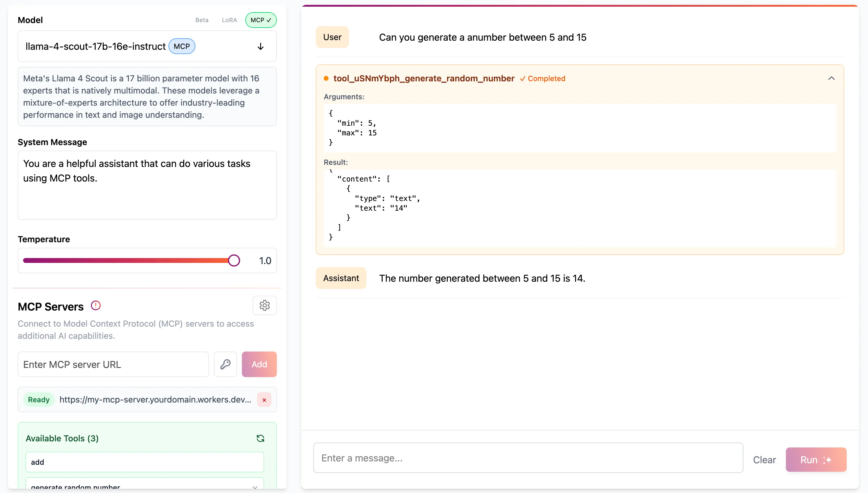Remove the workers.dev MCP server with the x icon

[264, 399]
